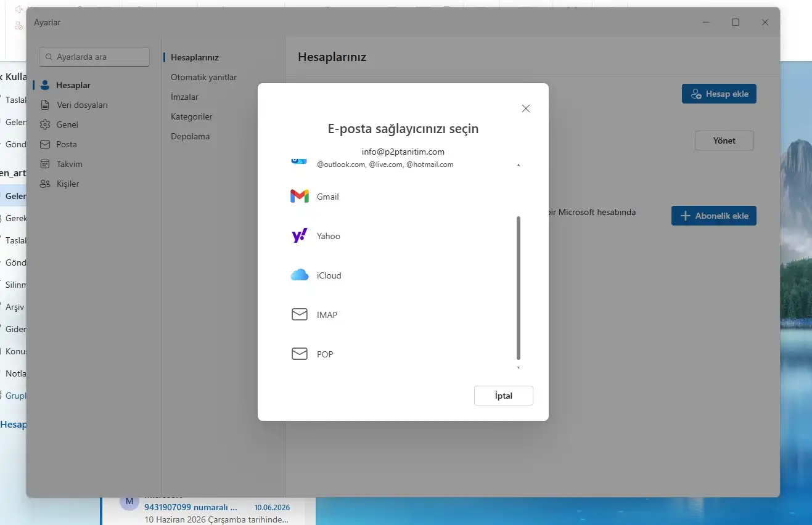
Task: Select the POP envelope icon
Action: click(299, 354)
